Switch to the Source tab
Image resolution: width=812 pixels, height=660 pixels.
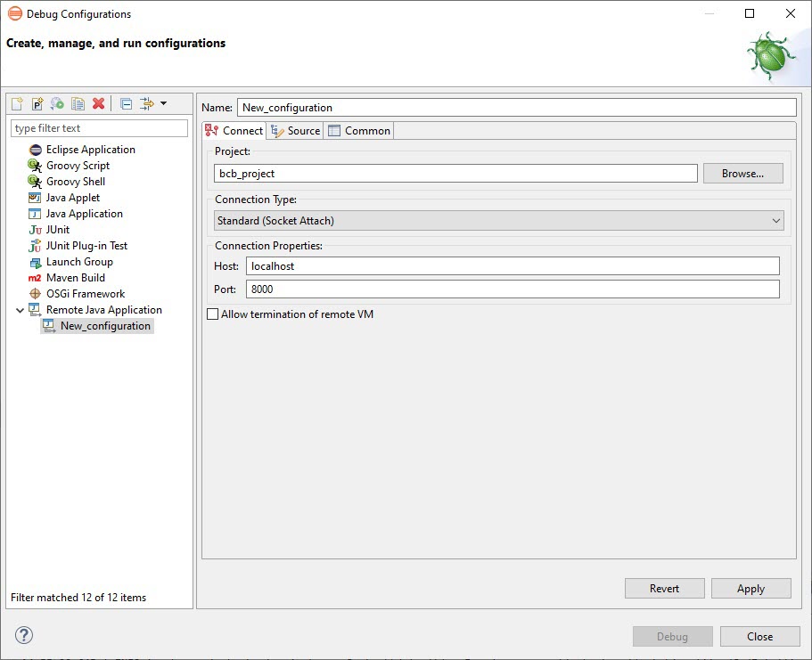[x=295, y=131]
